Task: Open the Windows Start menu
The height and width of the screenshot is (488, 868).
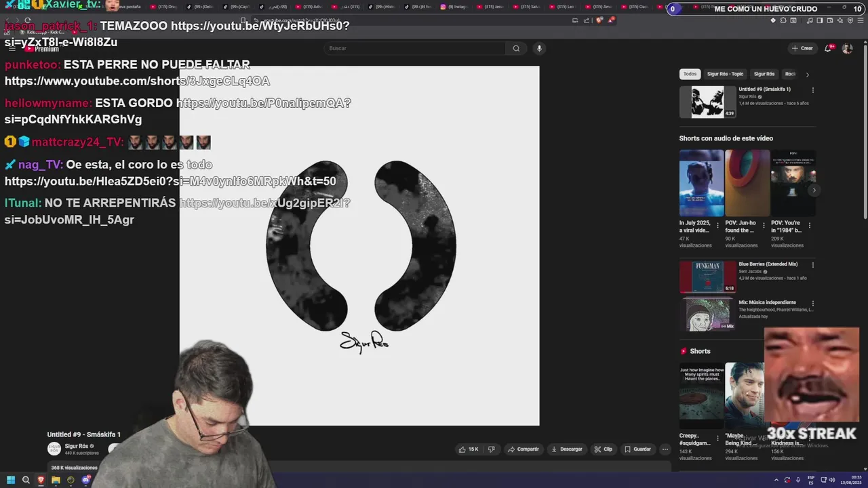Action: click(x=10, y=480)
